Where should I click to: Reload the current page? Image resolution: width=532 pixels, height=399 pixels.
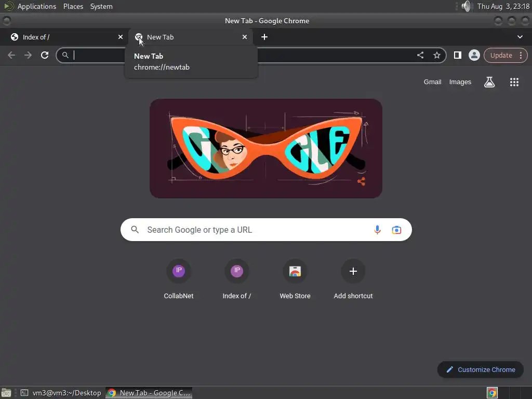coord(45,55)
